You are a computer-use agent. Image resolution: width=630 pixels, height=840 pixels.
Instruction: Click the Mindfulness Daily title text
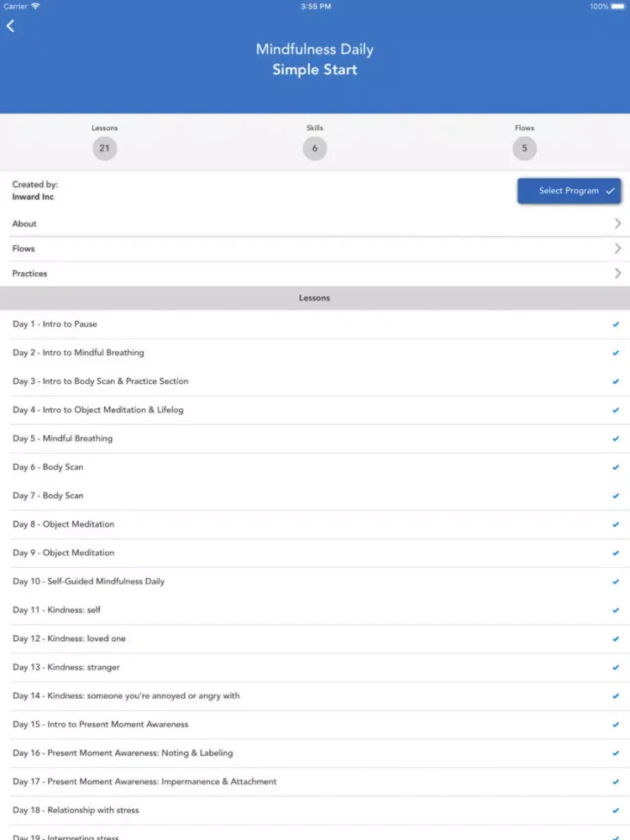pyautogui.click(x=314, y=50)
